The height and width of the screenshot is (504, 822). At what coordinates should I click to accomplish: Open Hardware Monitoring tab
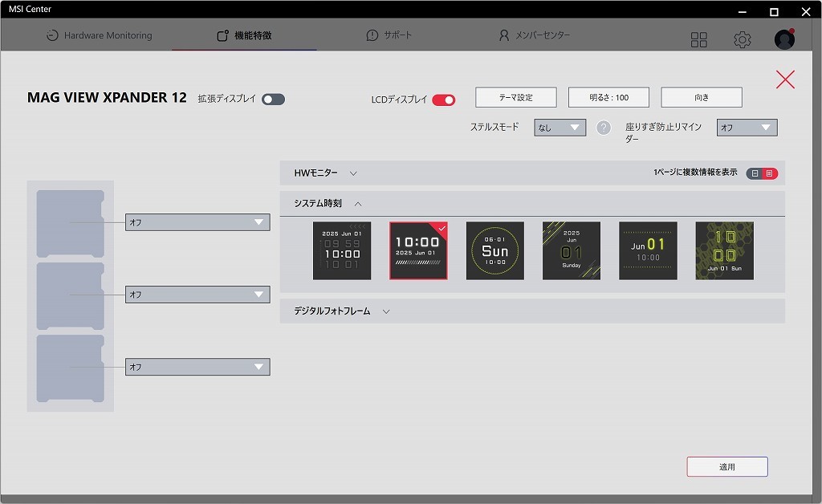pyautogui.click(x=100, y=35)
